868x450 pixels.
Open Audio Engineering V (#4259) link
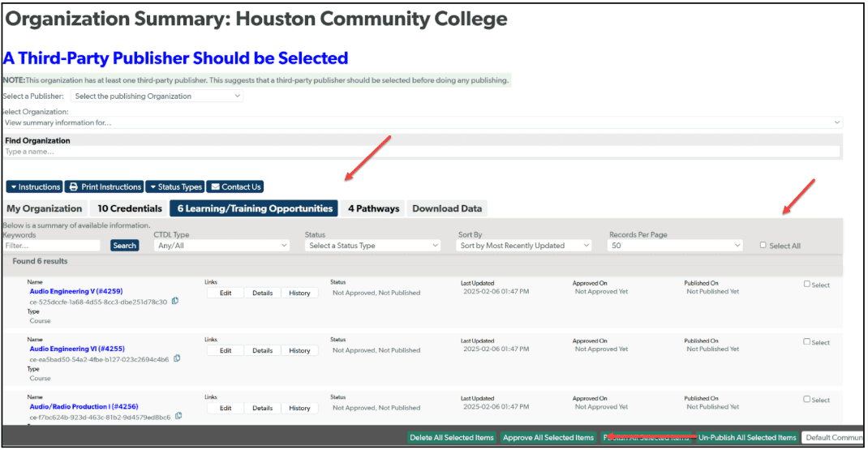(x=76, y=291)
